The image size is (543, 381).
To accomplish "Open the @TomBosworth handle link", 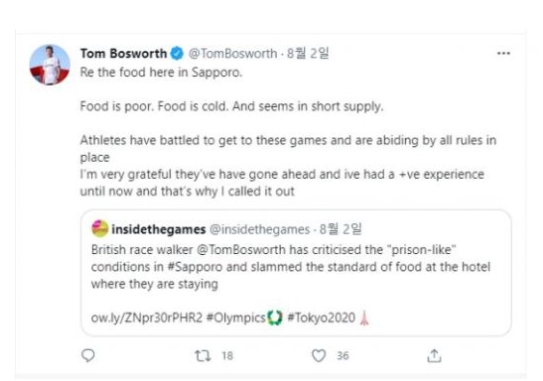I will click(233, 54).
